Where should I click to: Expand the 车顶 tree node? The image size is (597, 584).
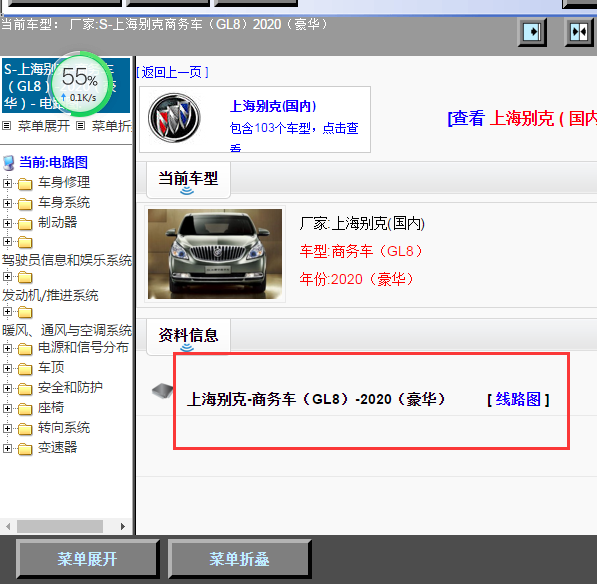(7, 368)
